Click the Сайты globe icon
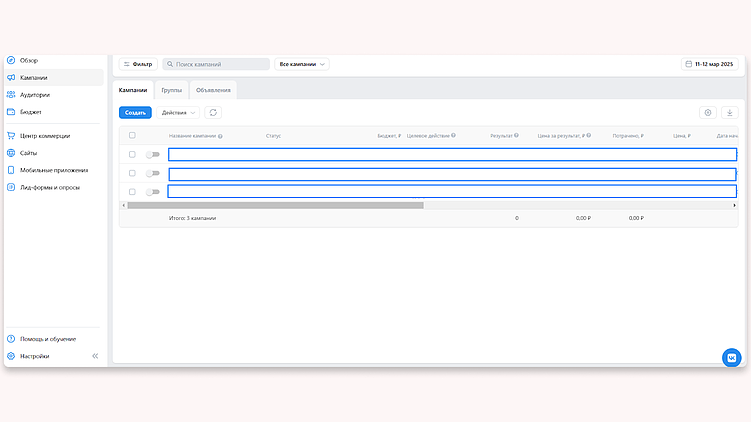751x422 pixels. [x=11, y=153]
